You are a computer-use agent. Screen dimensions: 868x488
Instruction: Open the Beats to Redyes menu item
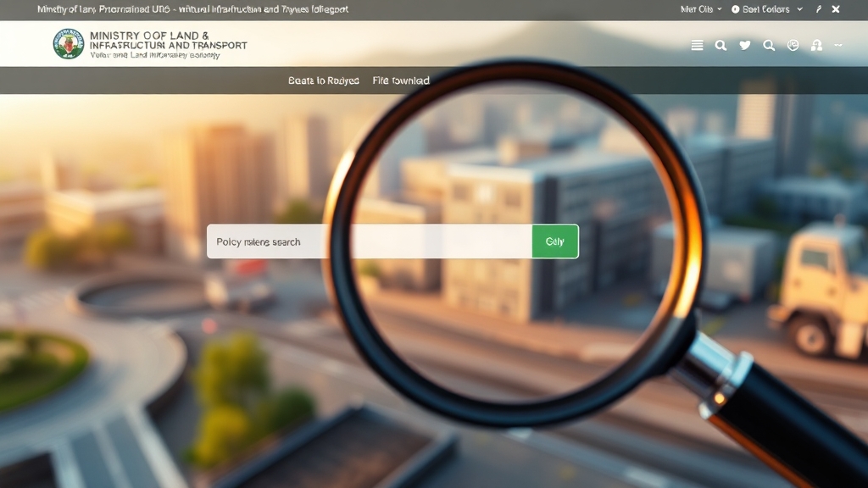point(324,80)
